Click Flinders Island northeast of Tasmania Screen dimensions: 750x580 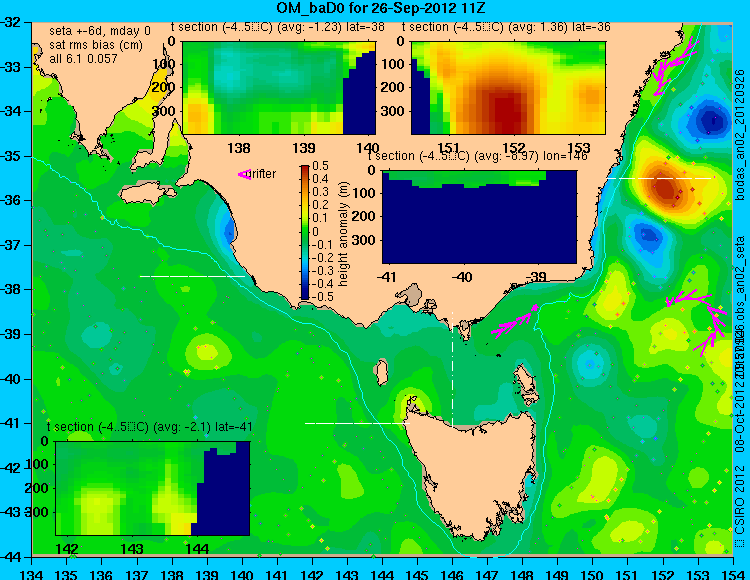coord(526,385)
